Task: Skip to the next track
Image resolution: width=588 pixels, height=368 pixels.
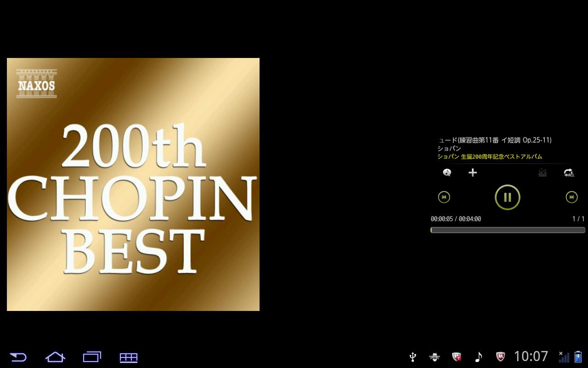Action: (571, 197)
